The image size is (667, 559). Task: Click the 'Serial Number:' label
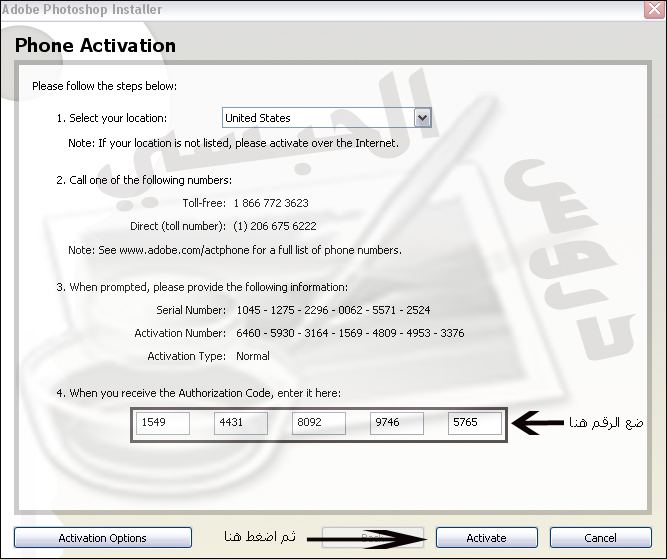(x=191, y=310)
